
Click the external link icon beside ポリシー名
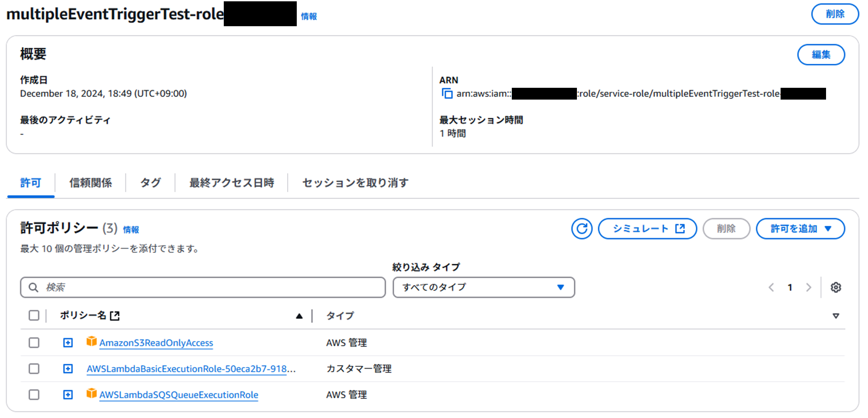pos(115,316)
